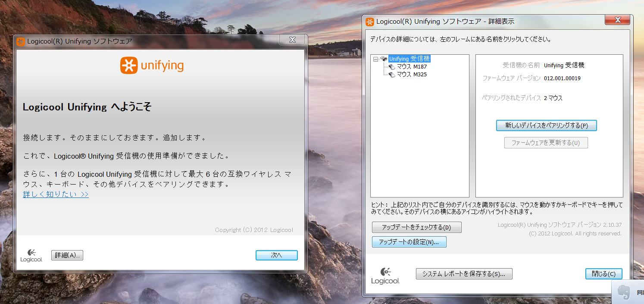Select Unifying 受信機 in the device tree

tap(409, 59)
